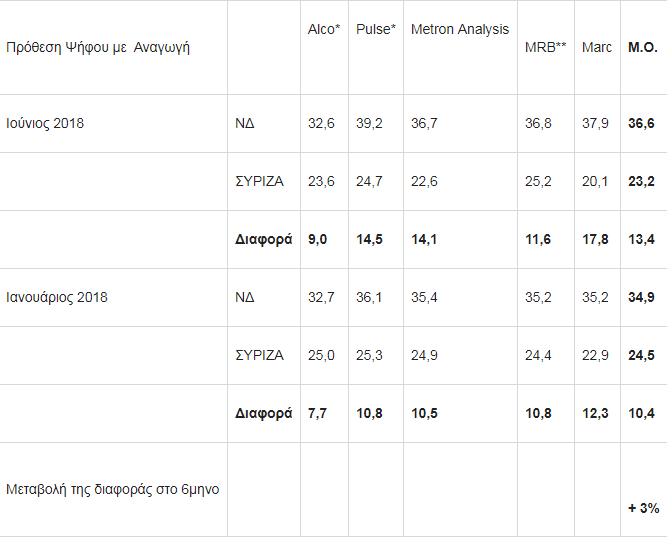This screenshot has height=537, width=667.
Task: Click the Marc column header
Action: pos(597,47)
